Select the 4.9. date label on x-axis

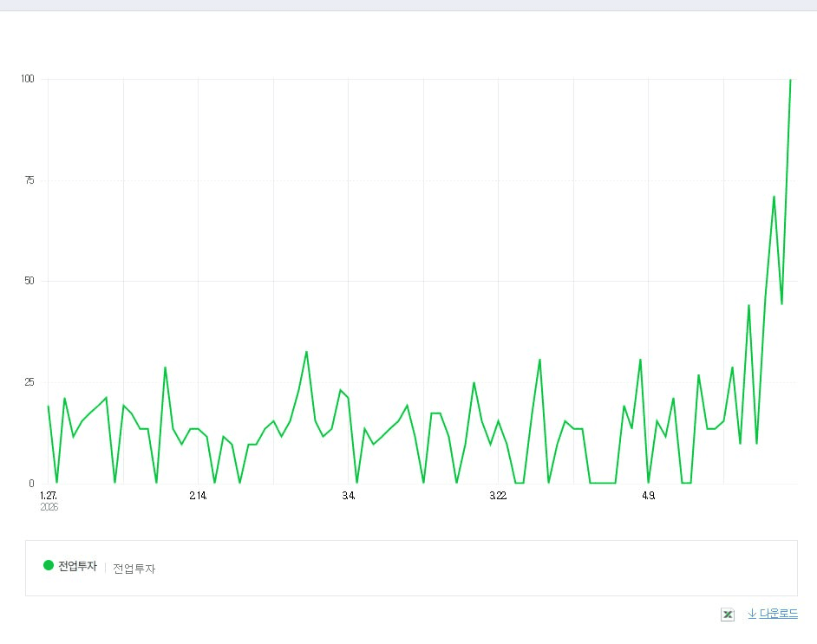point(648,496)
